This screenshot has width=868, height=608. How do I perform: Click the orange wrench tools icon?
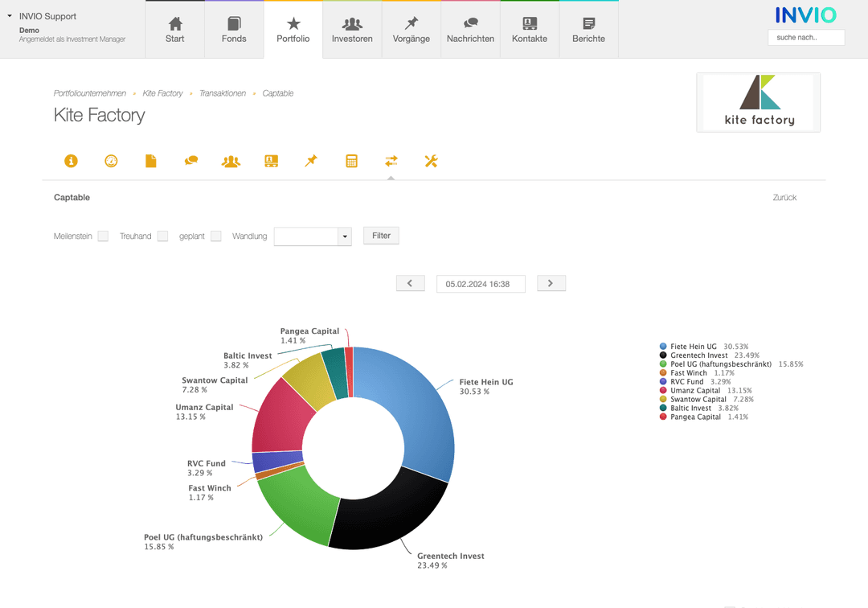click(431, 161)
